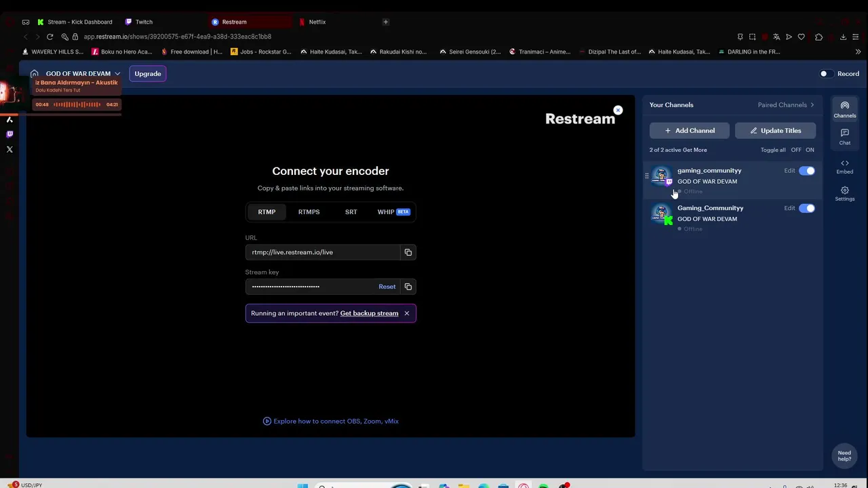Copy the stream key
This screenshot has height=488, width=868.
click(408, 287)
